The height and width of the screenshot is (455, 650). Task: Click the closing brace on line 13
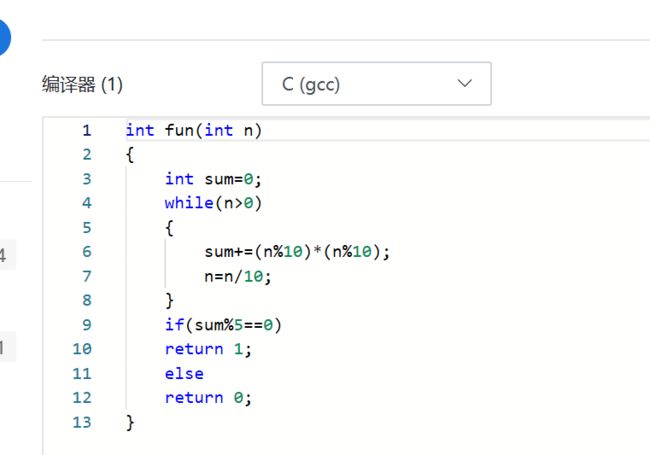130,422
